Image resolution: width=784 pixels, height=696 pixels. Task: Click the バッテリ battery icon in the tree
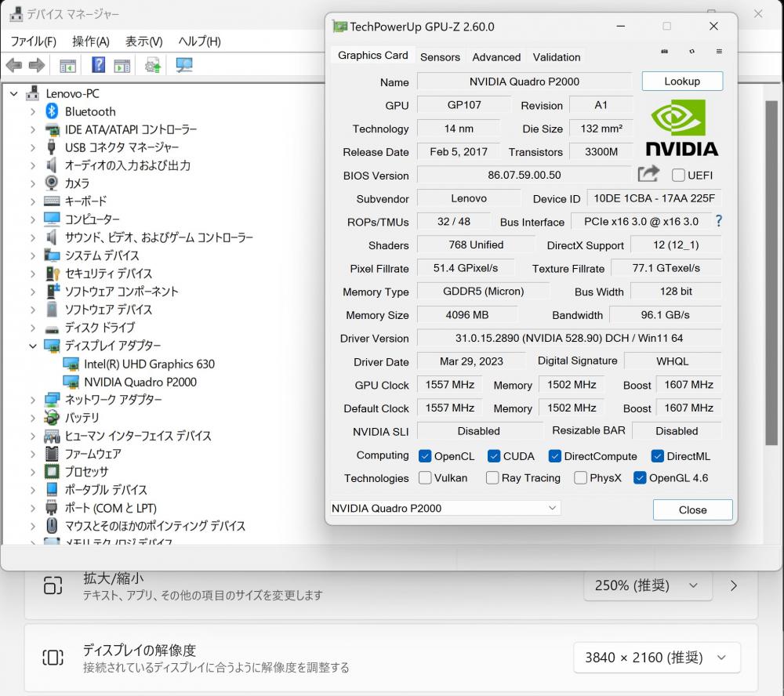52,417
